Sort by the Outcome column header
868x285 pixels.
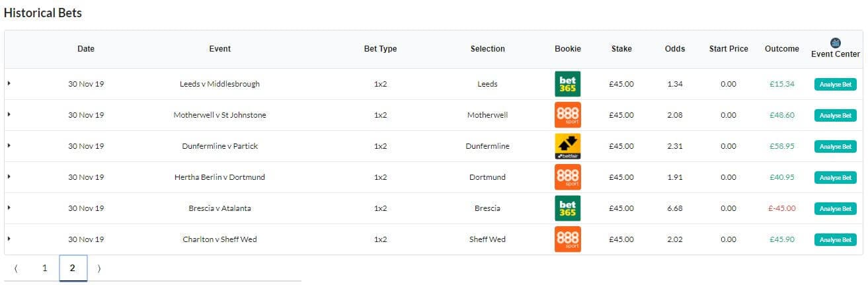point(781,49)
